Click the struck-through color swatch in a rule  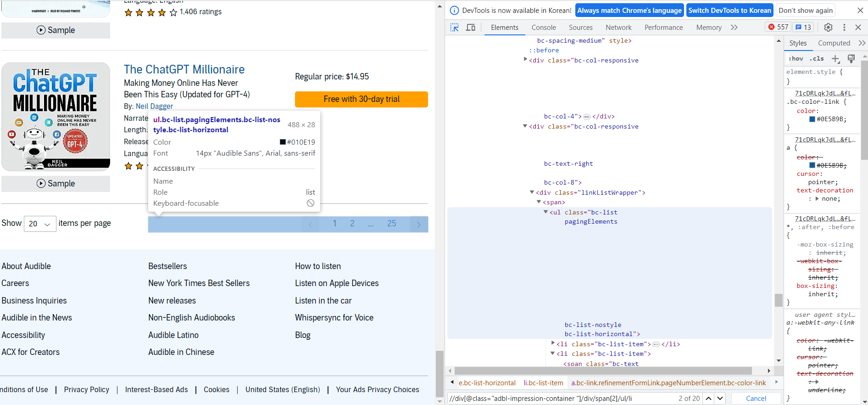coord(812,165)
